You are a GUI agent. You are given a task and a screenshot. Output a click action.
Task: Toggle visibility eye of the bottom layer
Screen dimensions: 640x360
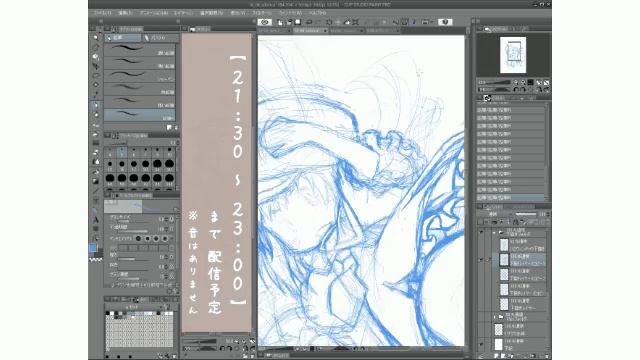(482, 344)
